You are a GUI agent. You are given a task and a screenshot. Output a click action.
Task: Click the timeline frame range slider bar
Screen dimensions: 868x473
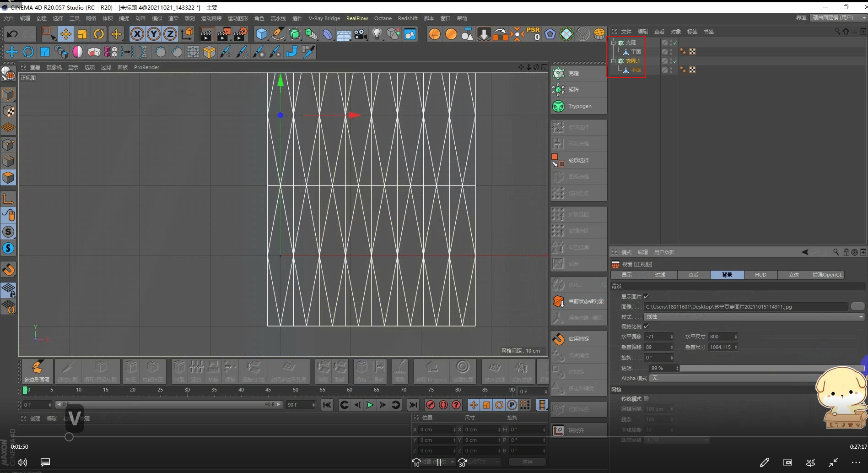(168, 405)
